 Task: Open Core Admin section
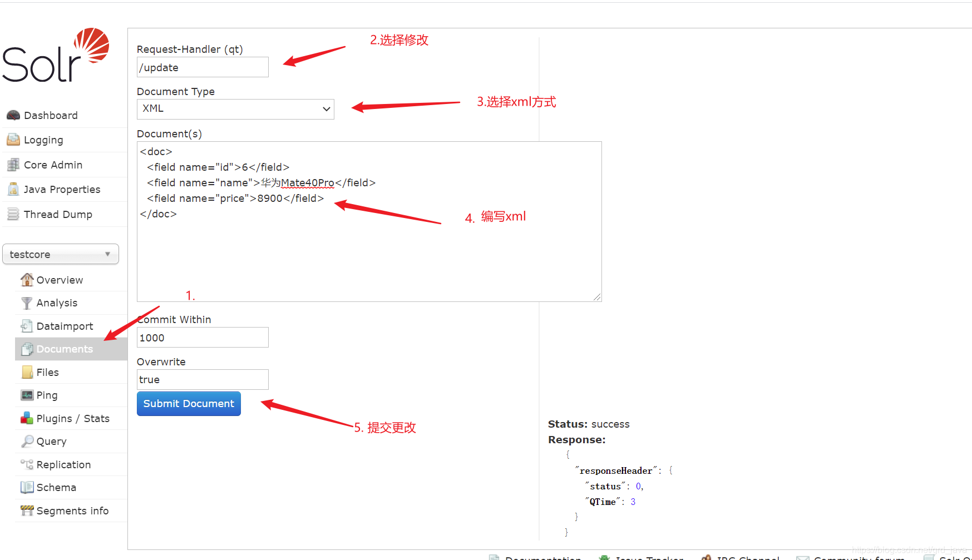point(53,165)
